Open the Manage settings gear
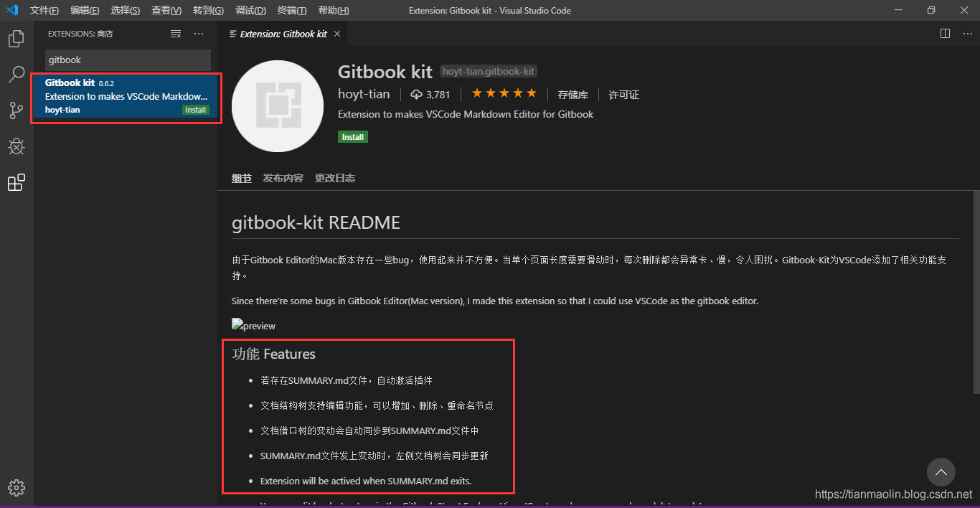This screenshot has height=508, width=980. coord(16,487)
